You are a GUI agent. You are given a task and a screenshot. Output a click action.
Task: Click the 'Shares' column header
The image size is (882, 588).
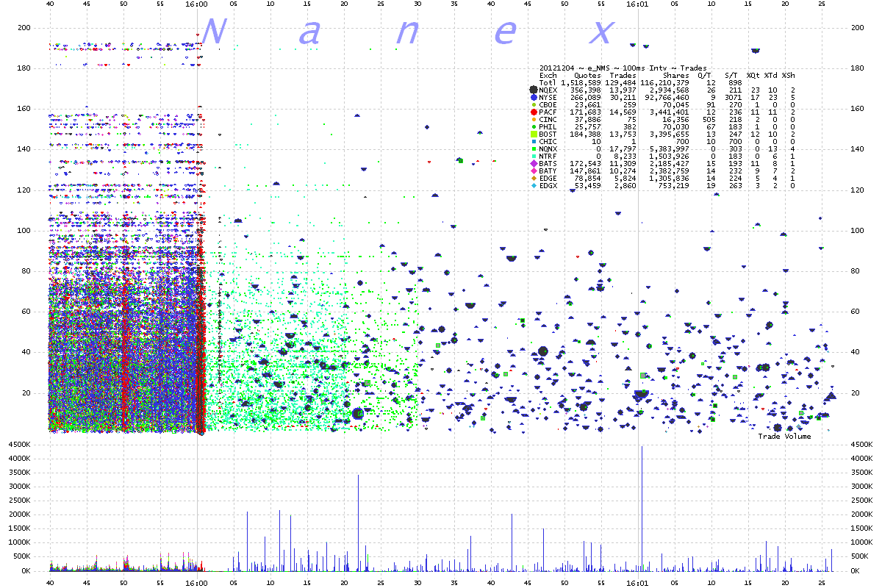pos(676,76)
